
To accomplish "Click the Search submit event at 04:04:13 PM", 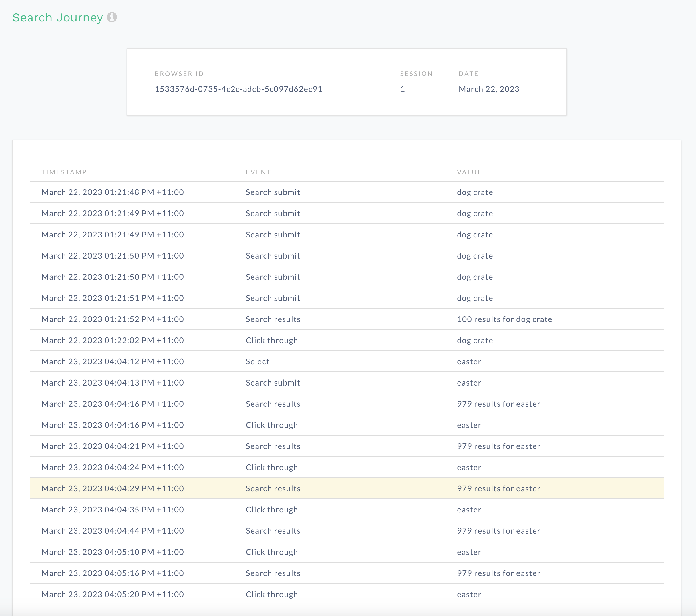I will [273, 382].
